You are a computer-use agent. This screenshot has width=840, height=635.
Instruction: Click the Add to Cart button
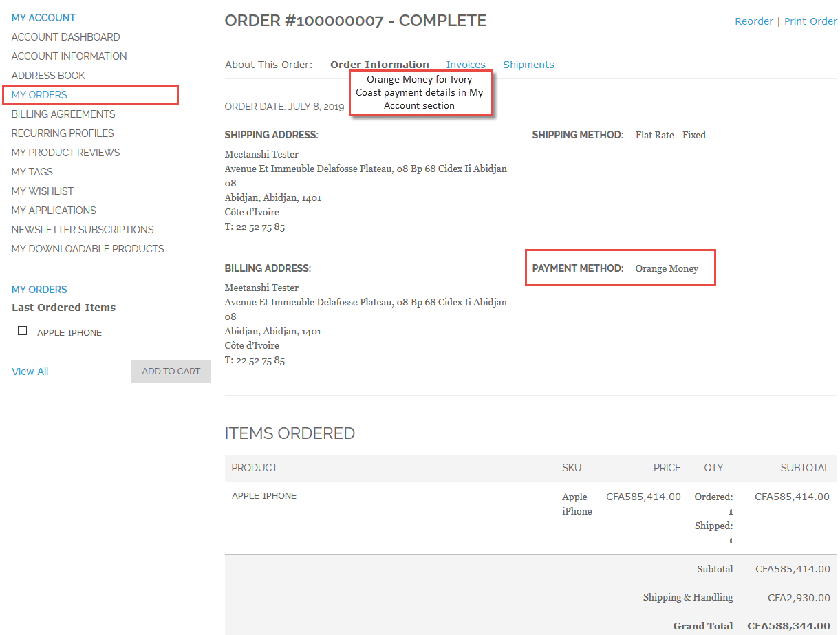click(x=171, y=371)
